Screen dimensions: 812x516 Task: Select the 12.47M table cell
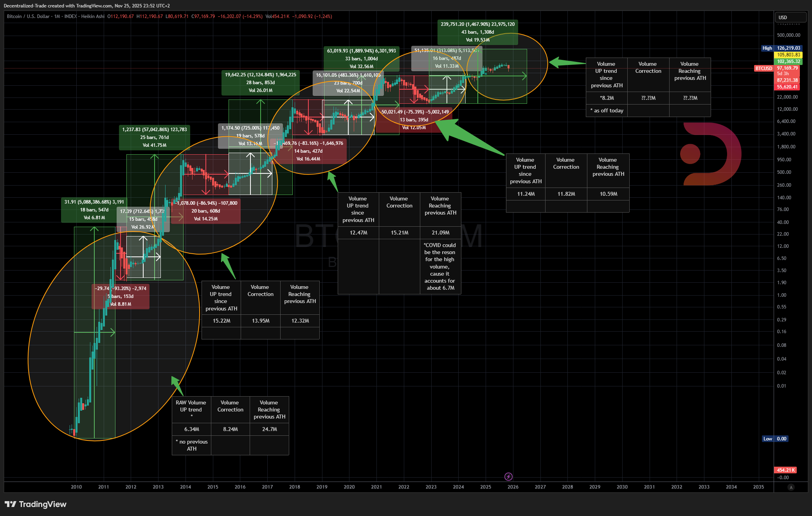click(358, 233)
